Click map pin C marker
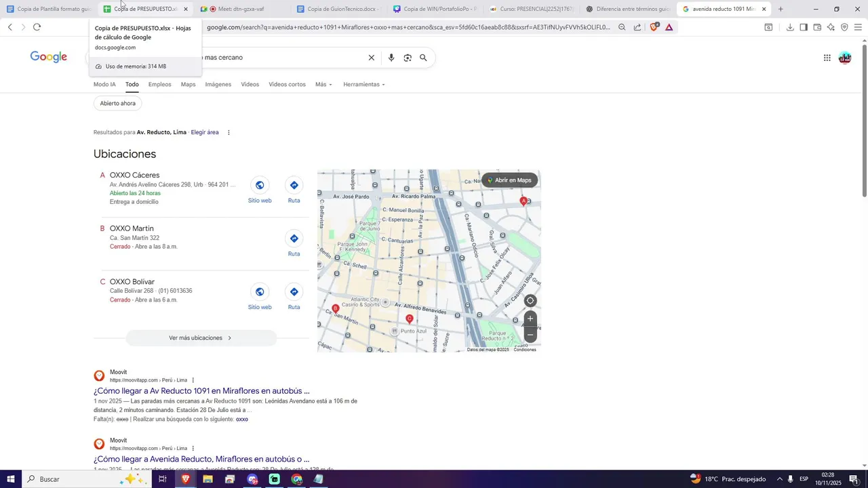This screenshot has height=488, width=868. click(x=410, y=319)
